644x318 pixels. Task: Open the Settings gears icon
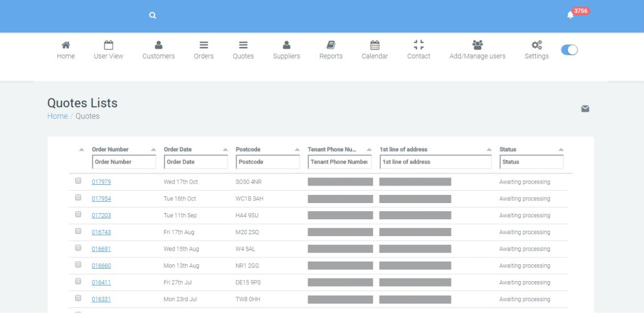point(536,45)
